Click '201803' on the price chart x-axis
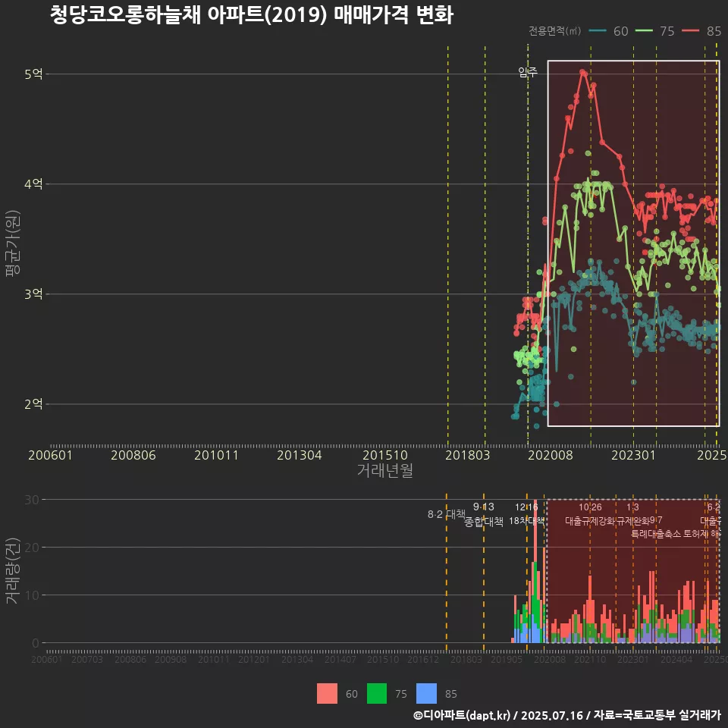This screenshot has width=728, height=728. 468,455
